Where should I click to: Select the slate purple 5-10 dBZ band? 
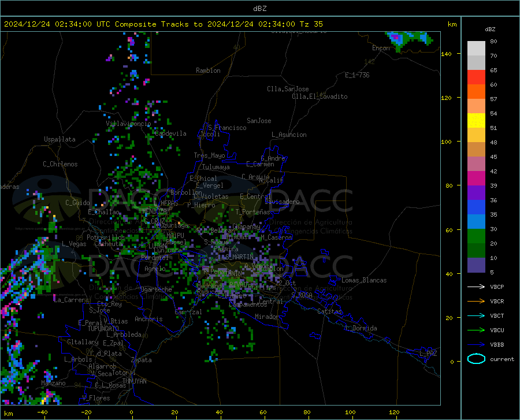476,265
